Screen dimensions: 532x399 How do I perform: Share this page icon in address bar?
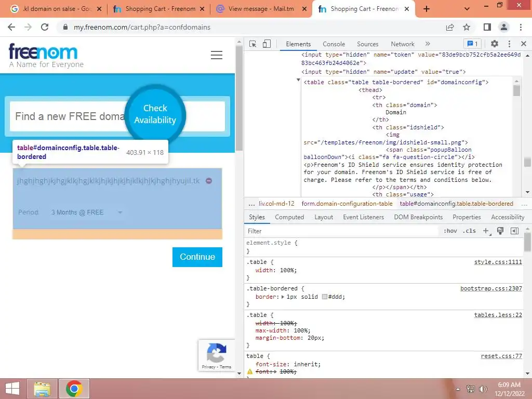pos(450,27)
